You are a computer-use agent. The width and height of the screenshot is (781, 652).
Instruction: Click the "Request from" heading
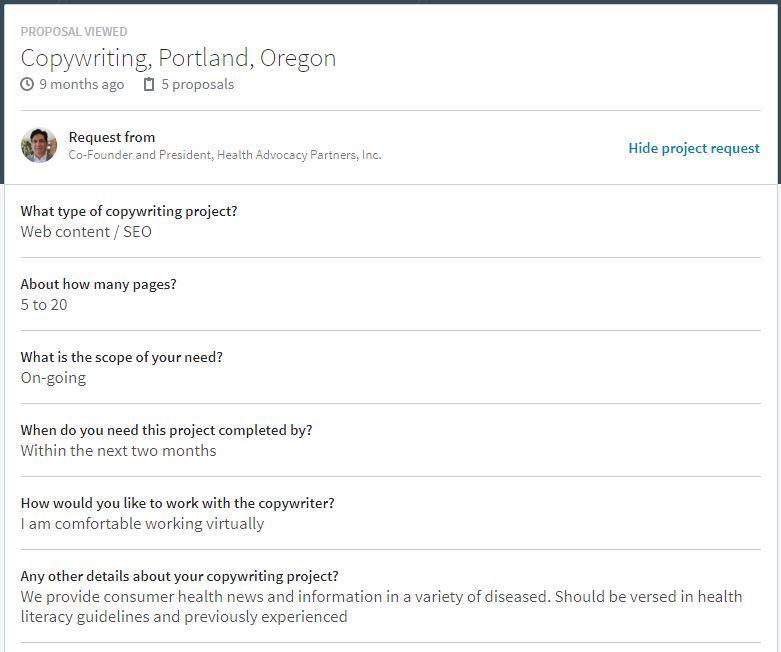pos(112,137)
